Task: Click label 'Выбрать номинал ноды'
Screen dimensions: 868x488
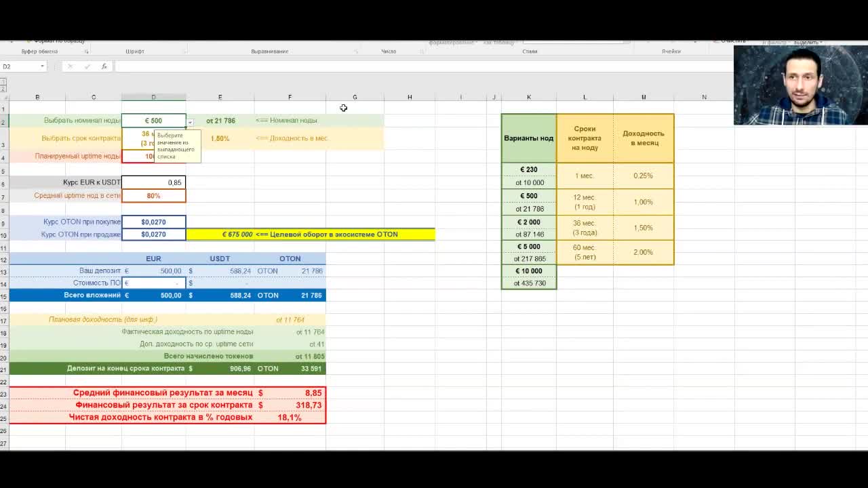Action: [82, 121]
